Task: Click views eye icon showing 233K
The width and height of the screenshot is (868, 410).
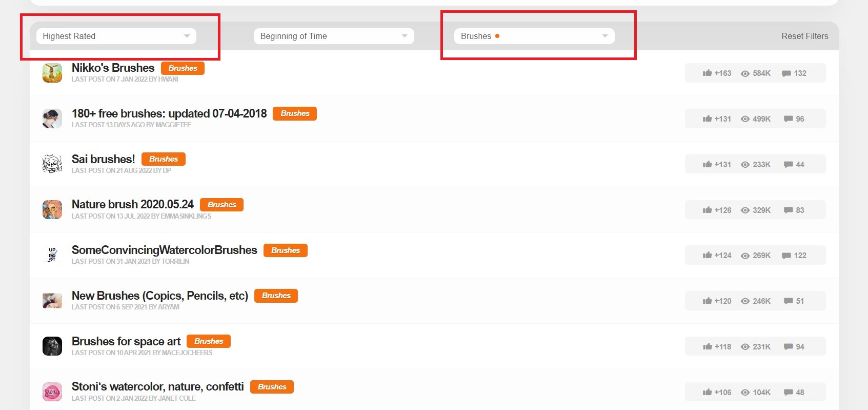Action: click(x=745, y=165)
